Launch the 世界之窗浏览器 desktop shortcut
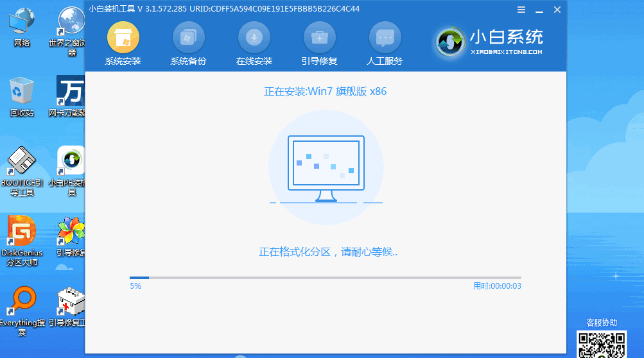 71,26
